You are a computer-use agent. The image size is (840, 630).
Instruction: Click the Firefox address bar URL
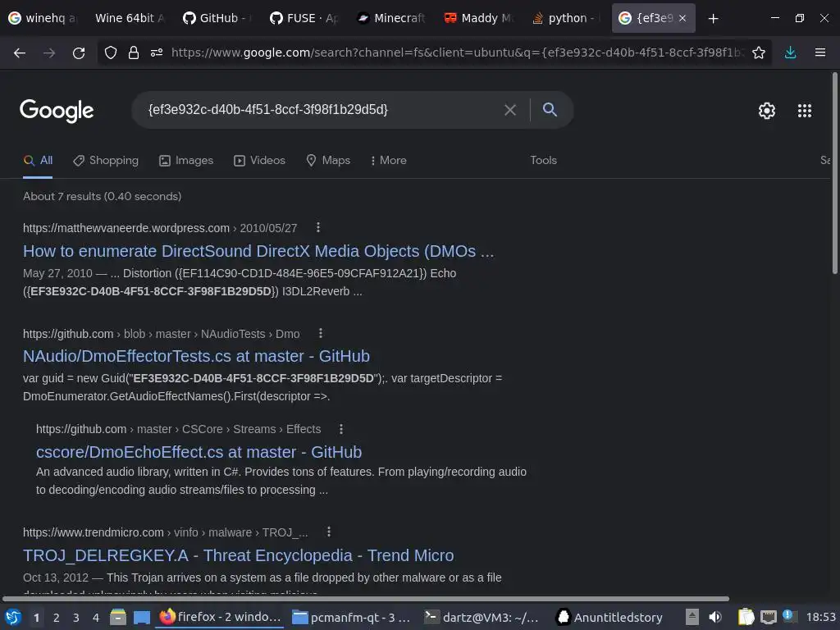pos(456,52)
